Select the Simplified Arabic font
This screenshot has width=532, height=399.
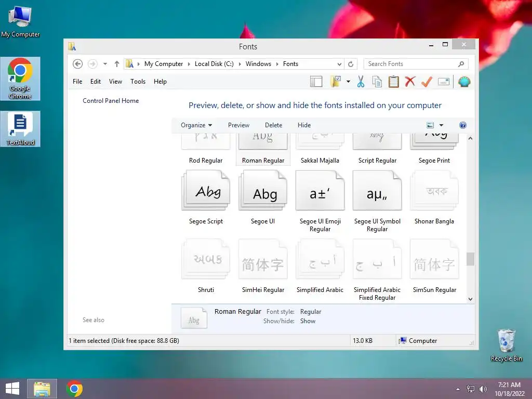pyautogui.click(x=320, y=267)
